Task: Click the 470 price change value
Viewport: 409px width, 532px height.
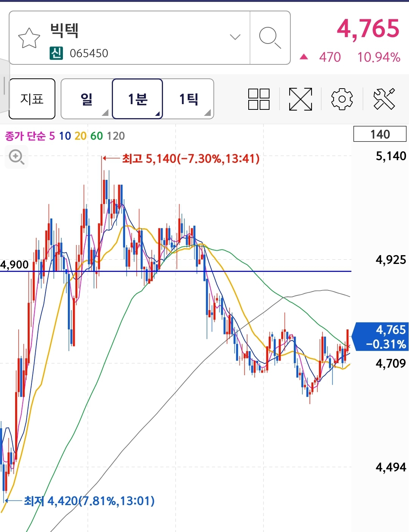Action: pos(330,57)
